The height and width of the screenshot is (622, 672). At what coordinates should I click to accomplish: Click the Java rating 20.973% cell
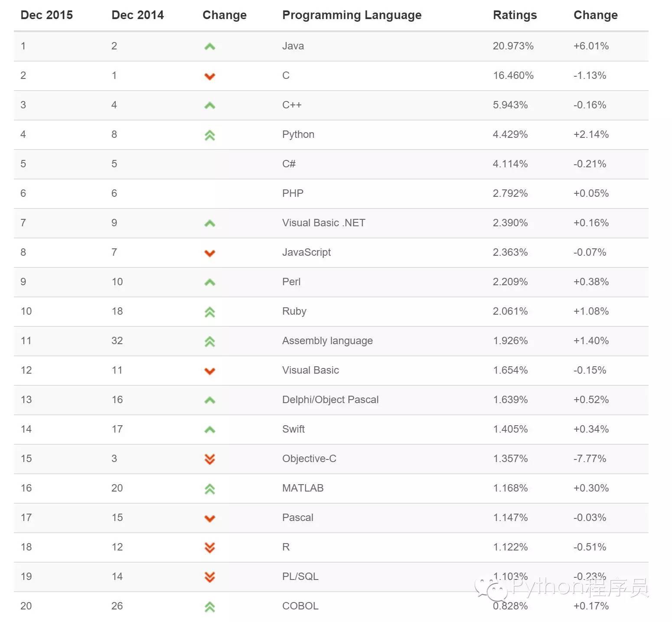513,46
